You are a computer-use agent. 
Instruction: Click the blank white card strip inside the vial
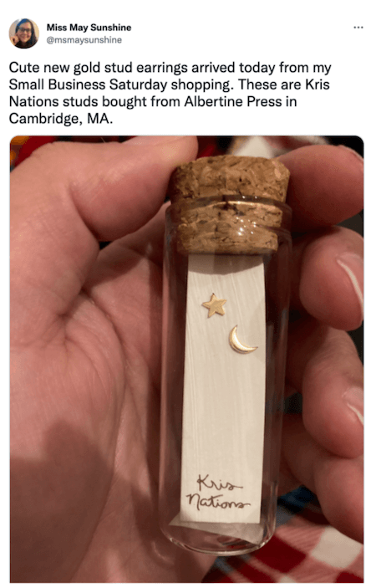coord(224,388)
